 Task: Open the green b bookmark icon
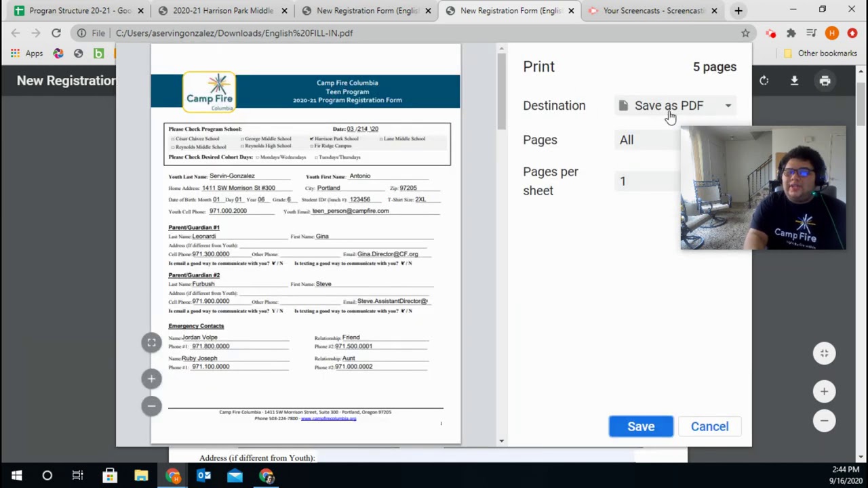point(99,53)
